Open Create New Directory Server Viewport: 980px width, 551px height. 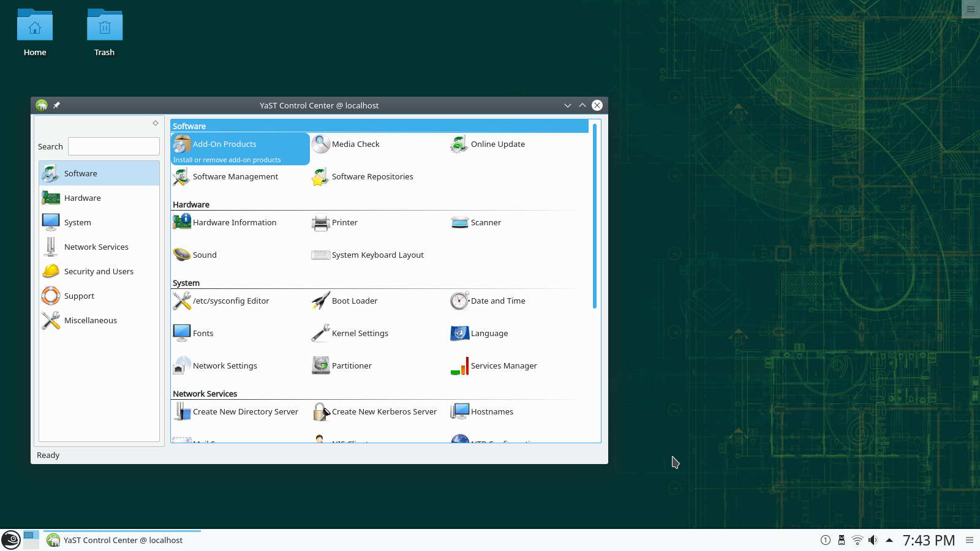pyautogui.click(x=236, y=412)
